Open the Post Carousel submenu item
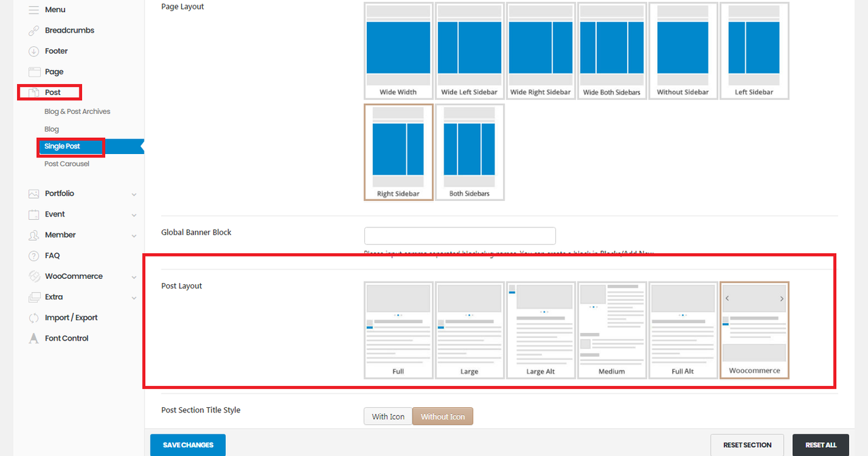 (x=66, y=164)
